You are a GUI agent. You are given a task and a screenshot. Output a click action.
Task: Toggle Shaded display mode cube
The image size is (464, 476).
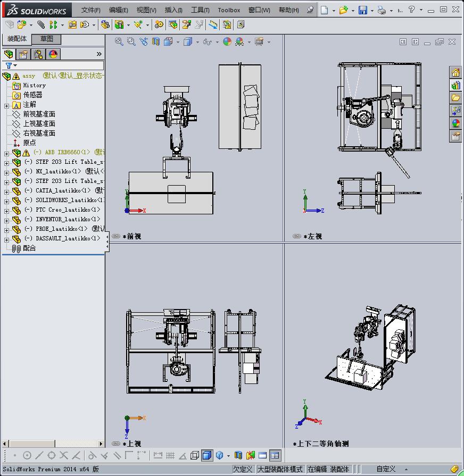pyautogui.click(x=220, y=455)
